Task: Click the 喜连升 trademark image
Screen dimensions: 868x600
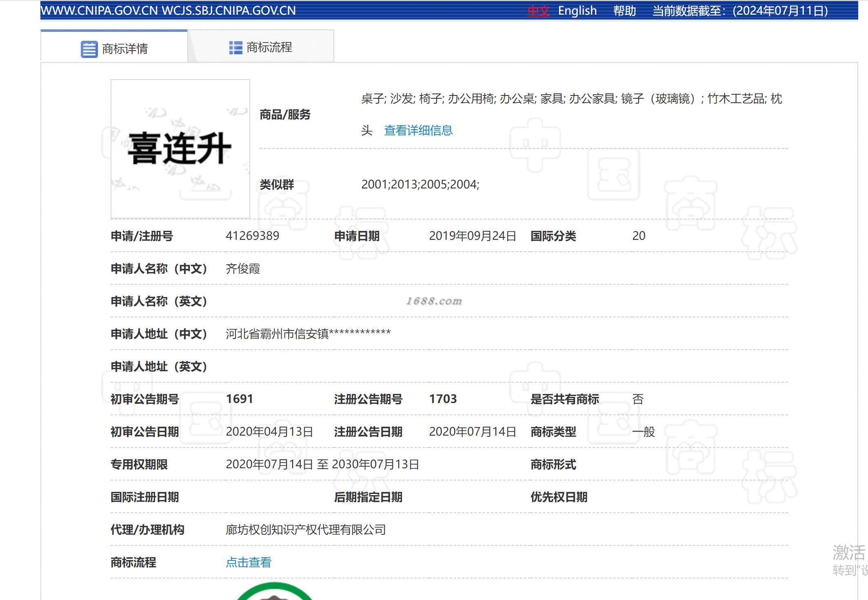Action: (x=180, y=149)
